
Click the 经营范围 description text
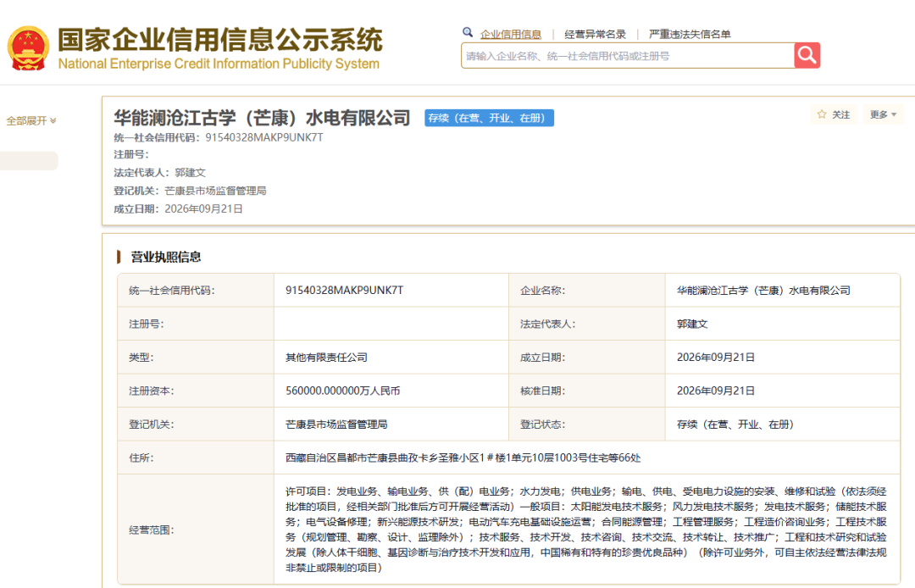pos(586,530)
